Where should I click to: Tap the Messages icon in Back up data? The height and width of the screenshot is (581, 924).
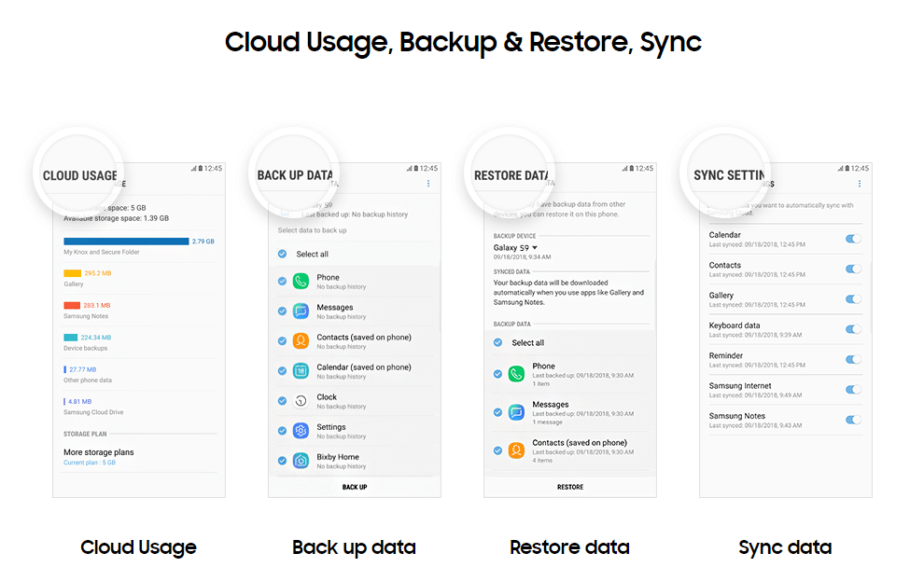tap(301, 311)
